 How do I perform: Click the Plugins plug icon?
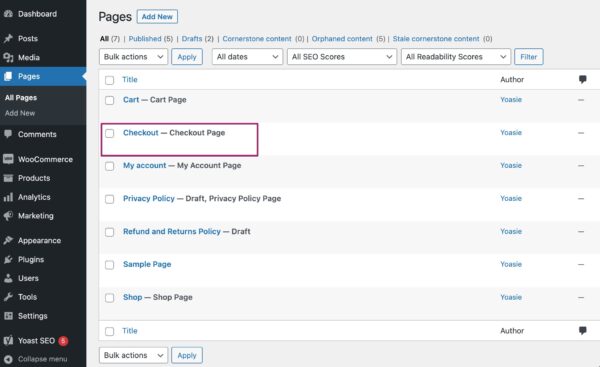8,259
